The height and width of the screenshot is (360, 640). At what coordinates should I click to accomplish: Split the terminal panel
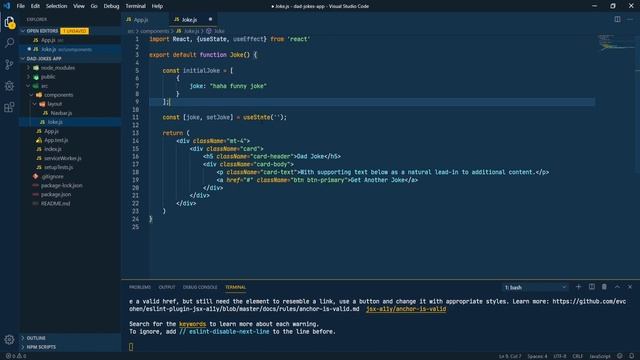point(591,287)
